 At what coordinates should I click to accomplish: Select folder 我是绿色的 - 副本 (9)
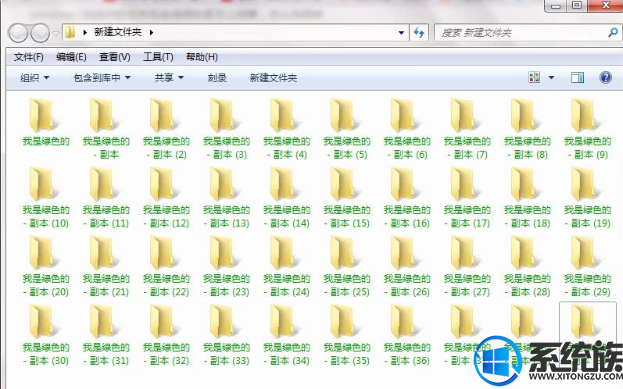click(588, 129)
